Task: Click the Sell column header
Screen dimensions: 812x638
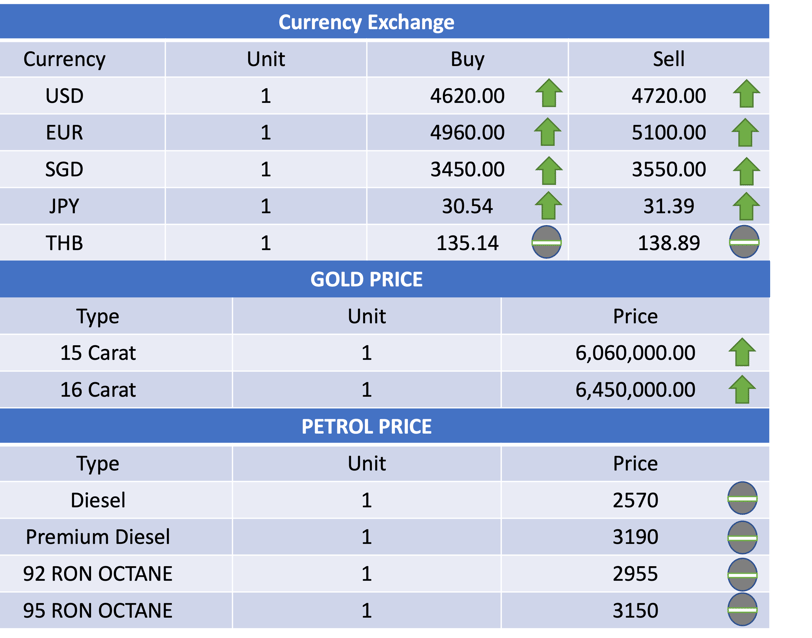Action: pyautogui.click(x=668, y=59)
